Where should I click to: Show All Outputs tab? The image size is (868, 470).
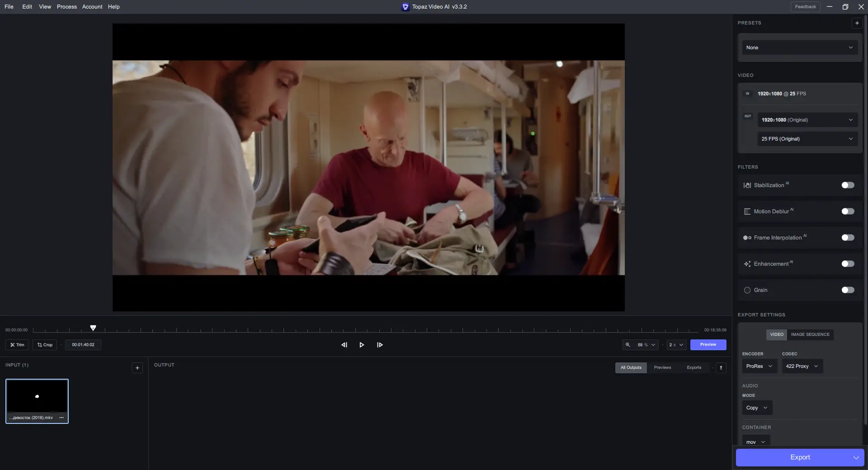click(631, 367)
